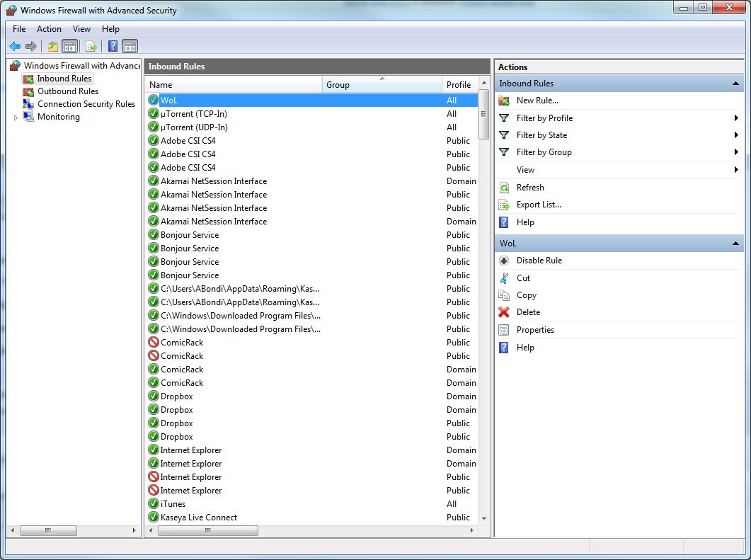Click Disable Rule action
The image size is (751, 560).
click(539, 261)
